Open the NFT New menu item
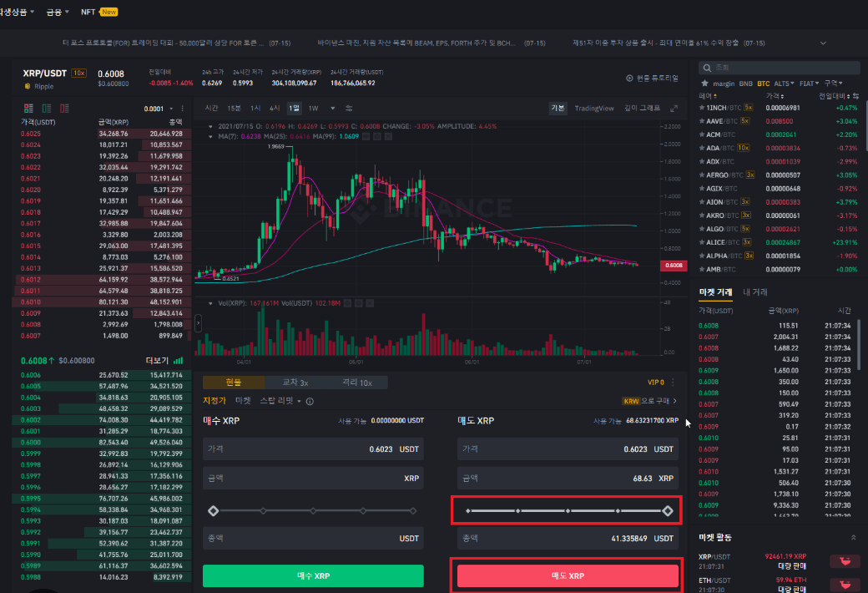This screenshot has height=593, width=868. pos(99,12)
